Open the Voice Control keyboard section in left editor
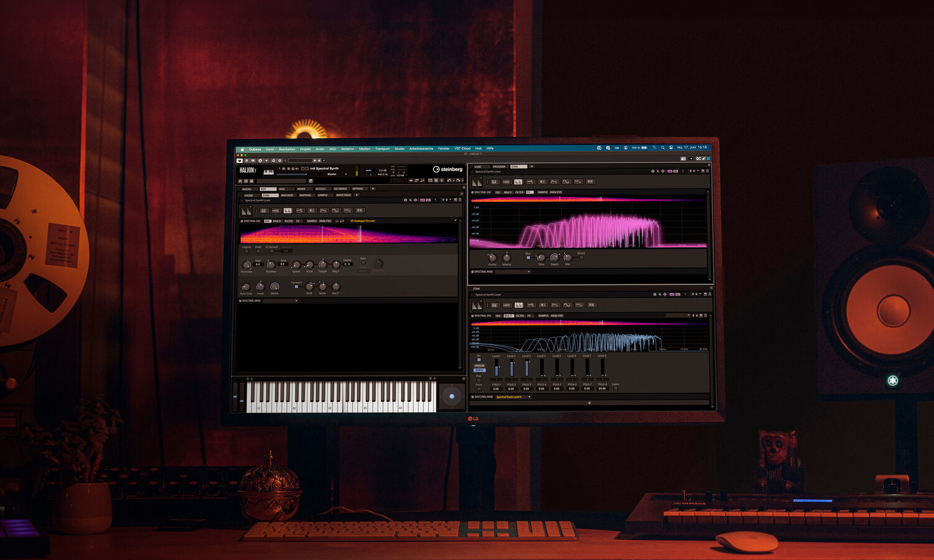This screenshot has width=934, height=560. pos(263,210)
